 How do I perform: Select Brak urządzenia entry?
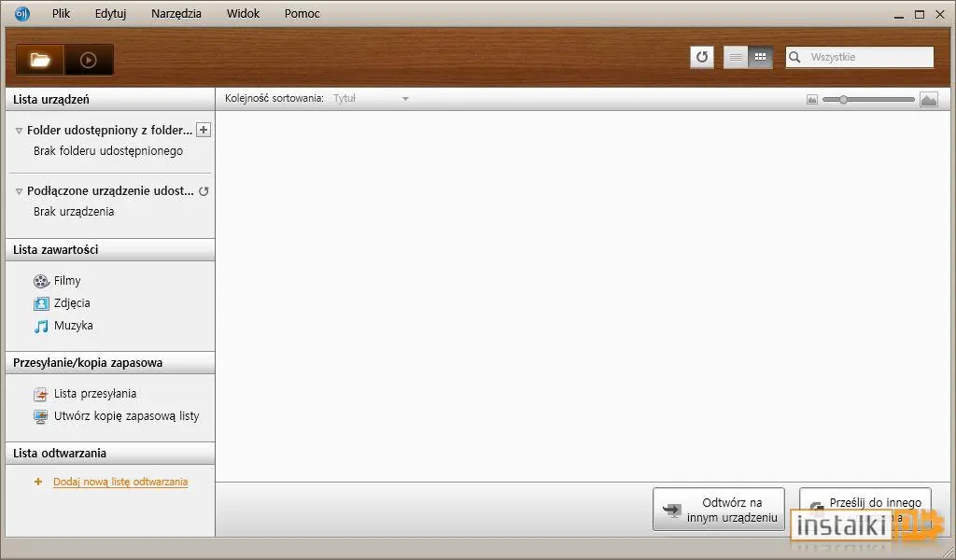tap(74, 212)
